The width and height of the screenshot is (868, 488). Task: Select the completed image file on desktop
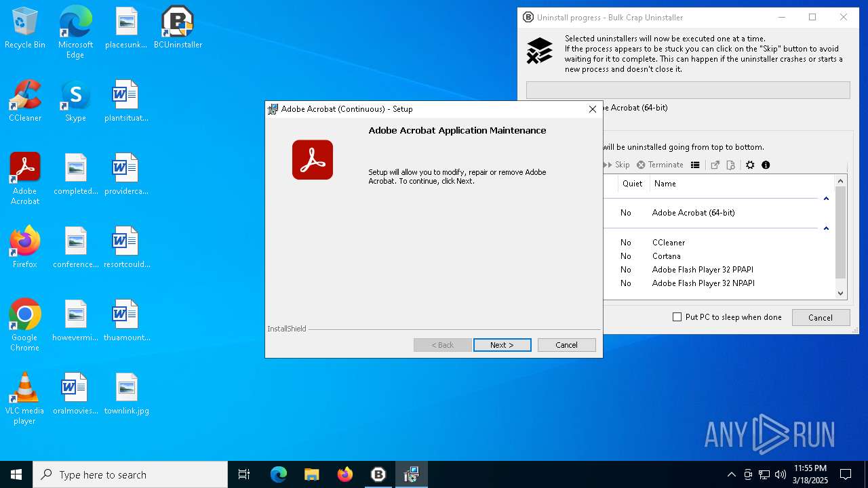pos(76,175)
